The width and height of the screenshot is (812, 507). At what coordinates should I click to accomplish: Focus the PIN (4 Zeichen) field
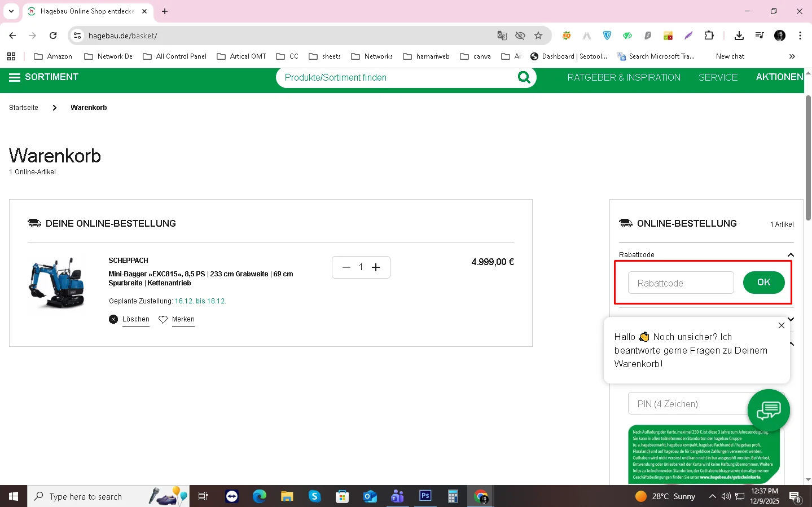[688, 404]
